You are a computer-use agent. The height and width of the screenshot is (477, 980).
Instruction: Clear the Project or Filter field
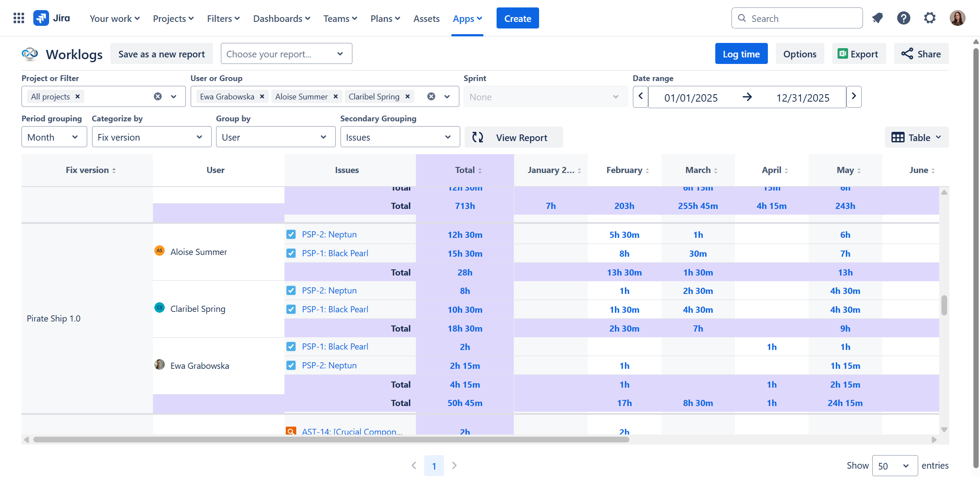click(x=158, y=96)
